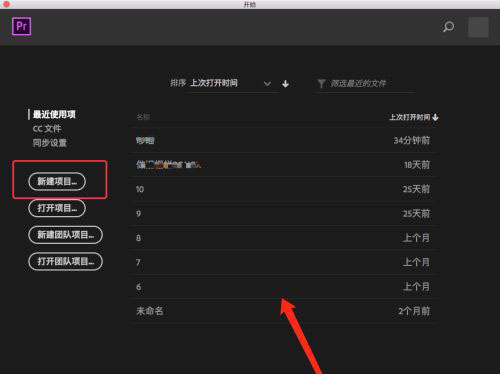Click the 打开项目 button
Screen dimensions: 500x374
click(57, 208)
